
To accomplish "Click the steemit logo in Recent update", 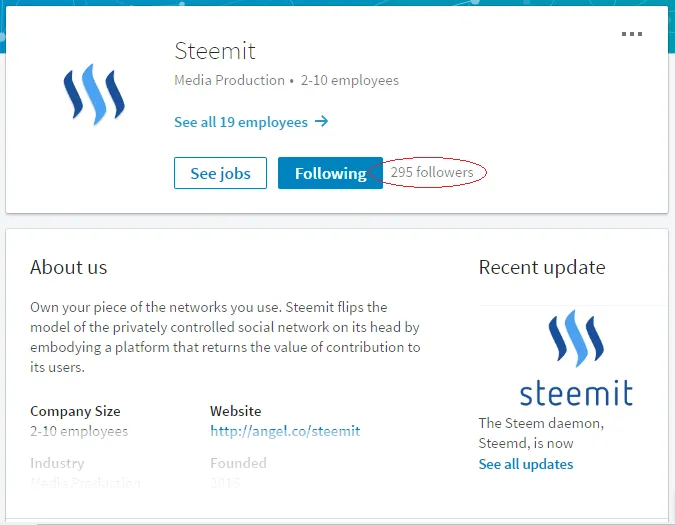I will coord(576,358).
